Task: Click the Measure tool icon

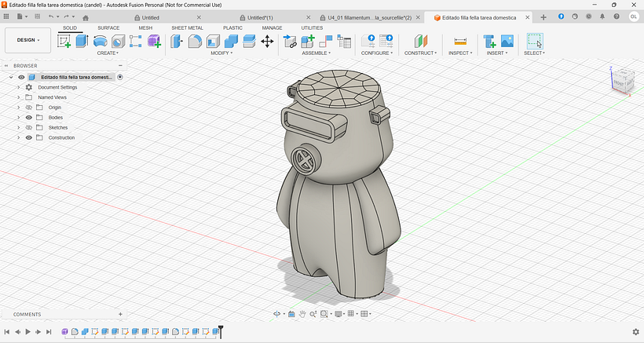Action: (x=460, y=41)
